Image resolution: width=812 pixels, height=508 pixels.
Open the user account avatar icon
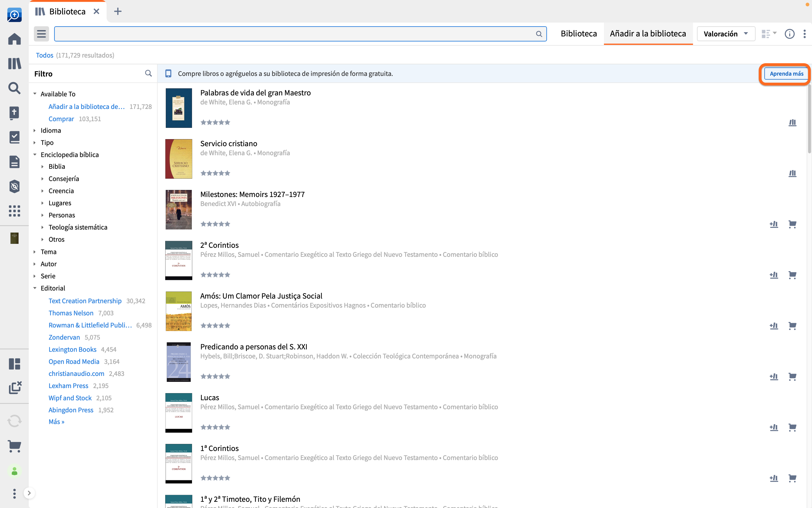[x=14, y=471]
